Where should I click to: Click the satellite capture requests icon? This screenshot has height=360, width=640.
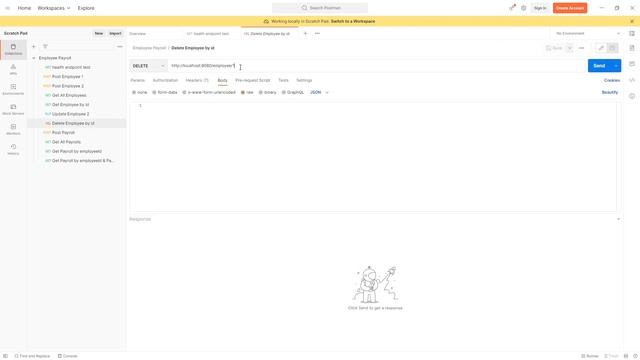pos(512,8)
